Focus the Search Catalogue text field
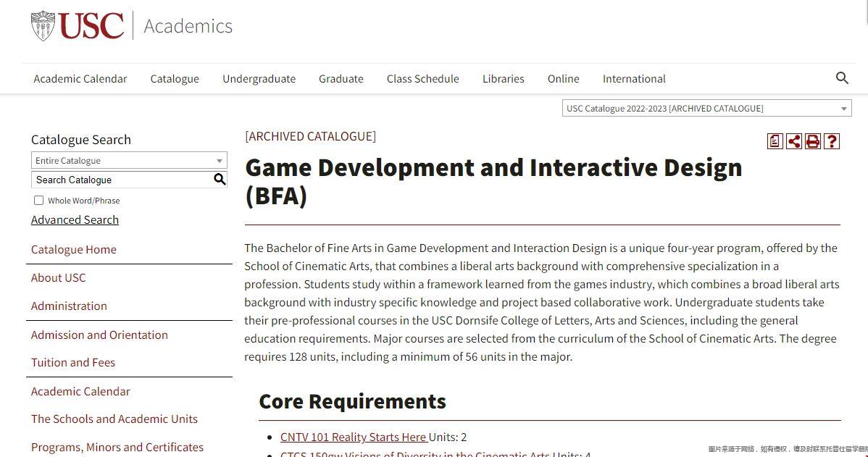This screenshot has width=868, height=457. click(122, 180)
